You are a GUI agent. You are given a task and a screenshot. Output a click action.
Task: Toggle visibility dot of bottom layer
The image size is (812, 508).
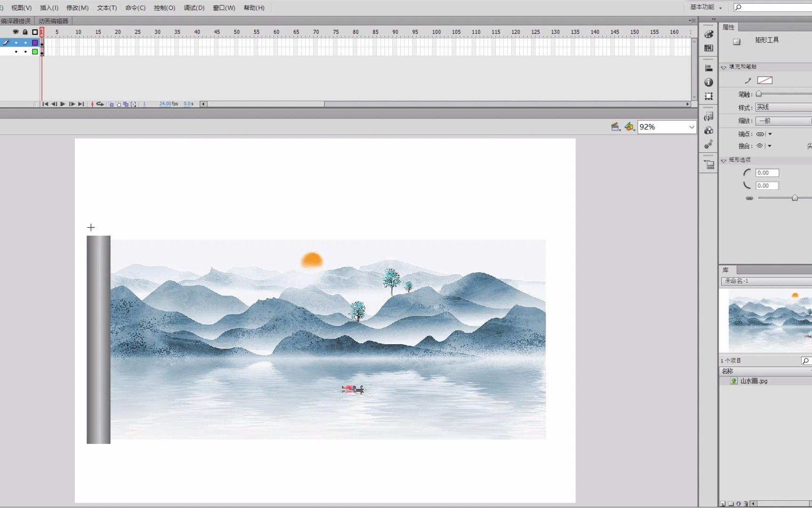point(16,52)
